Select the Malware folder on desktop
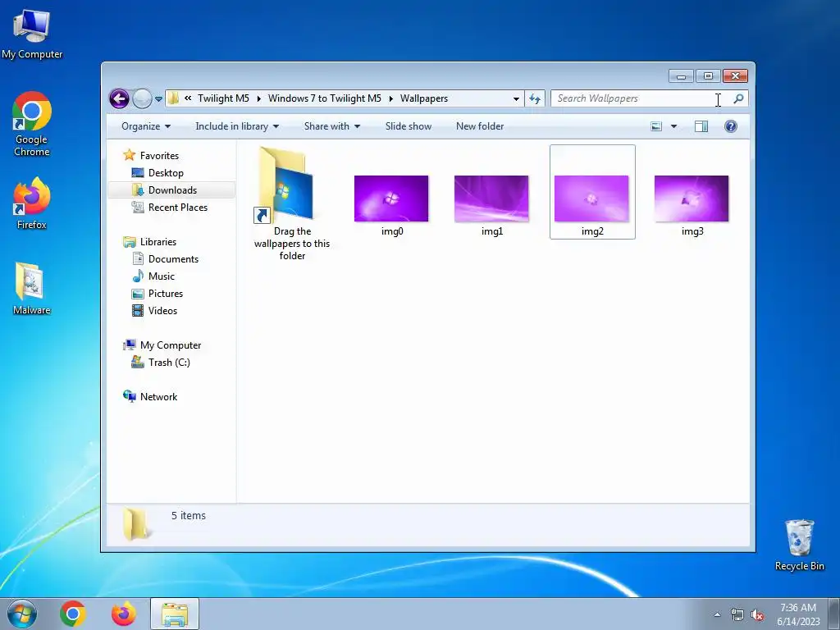The height and width of the screenshot is (630, 840). pos(32,288)
